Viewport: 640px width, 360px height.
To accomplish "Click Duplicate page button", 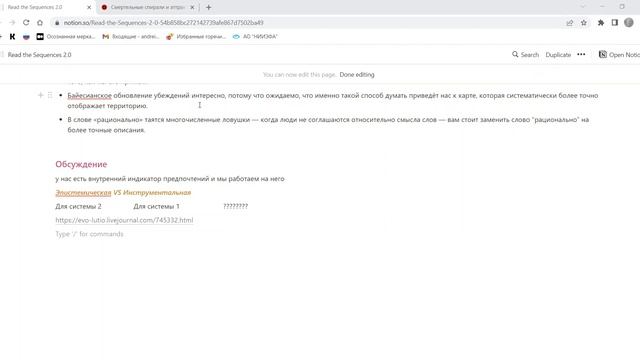I will tap(558, 55).
